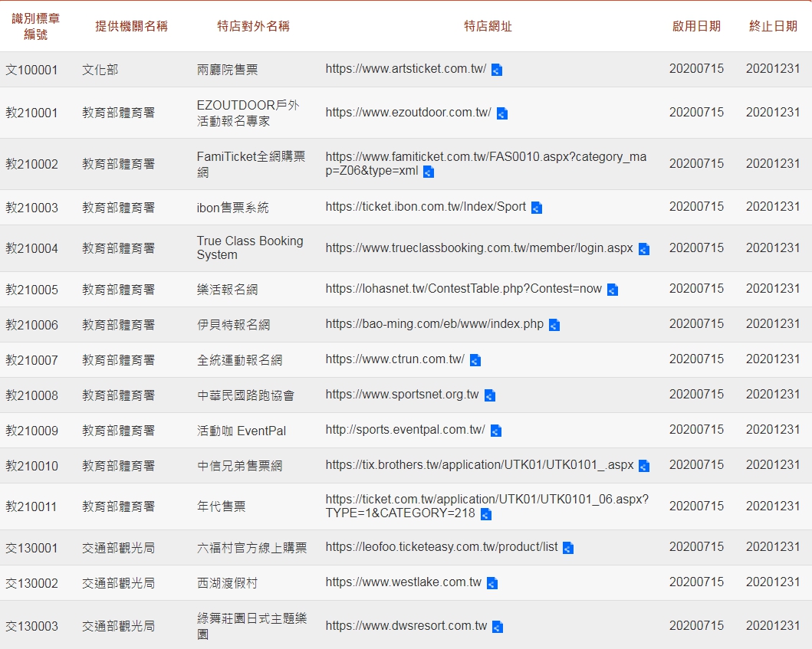Viewport: 812px width, 649px height.
Task: Click the 特店對外名稱 column header
Action: pyautogui.click(x=253, y=26)
